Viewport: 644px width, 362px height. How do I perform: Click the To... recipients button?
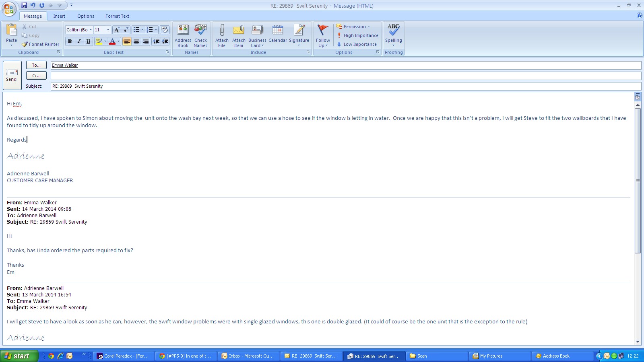click(x=36, y=65)
